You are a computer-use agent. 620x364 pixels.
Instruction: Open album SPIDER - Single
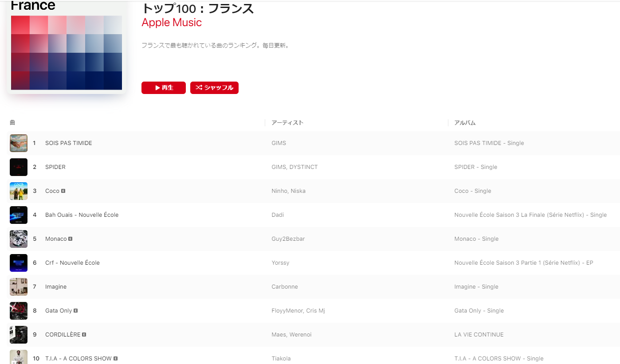pos(476,167)
